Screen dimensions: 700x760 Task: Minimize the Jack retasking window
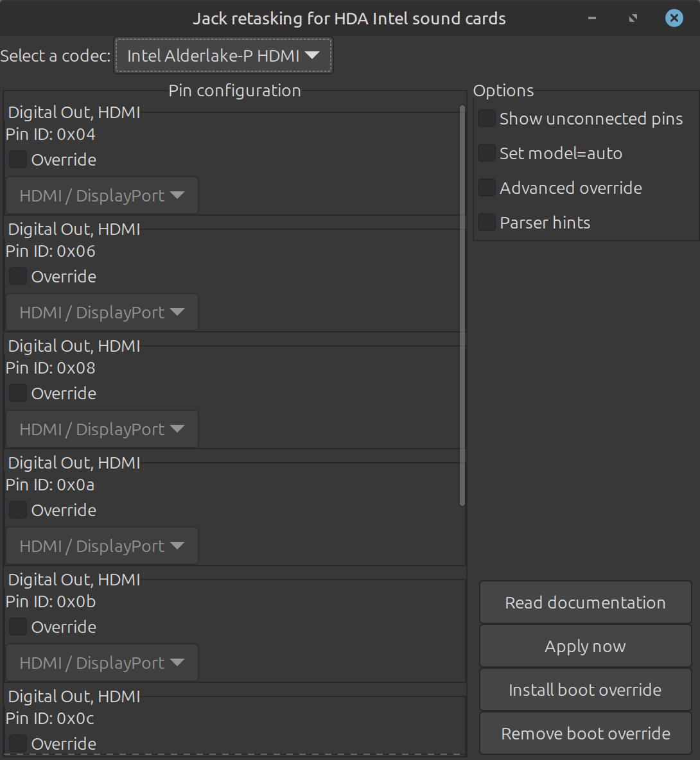(592, 18)
